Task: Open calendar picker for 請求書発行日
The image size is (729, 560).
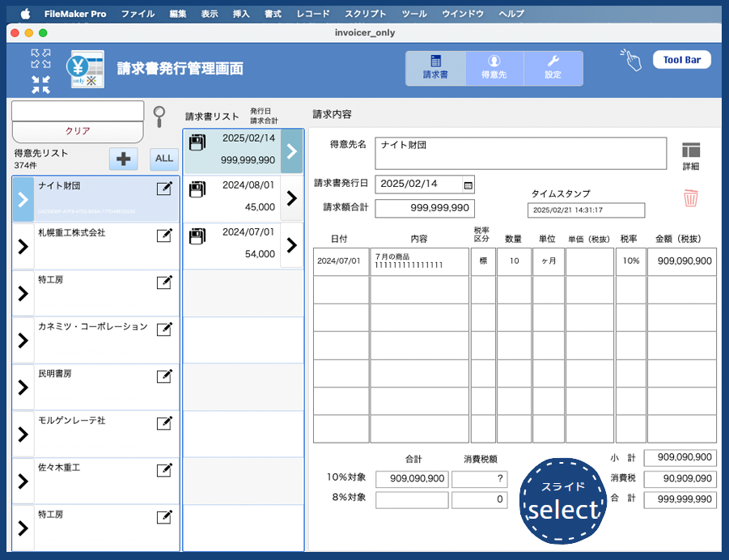Action: (468, 185)
